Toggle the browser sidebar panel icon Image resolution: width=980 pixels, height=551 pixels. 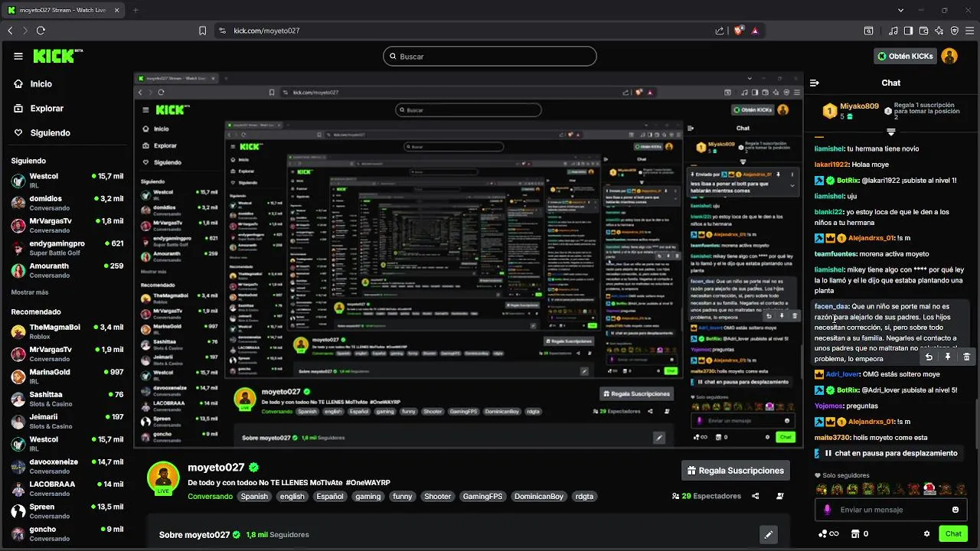point(908,31)
